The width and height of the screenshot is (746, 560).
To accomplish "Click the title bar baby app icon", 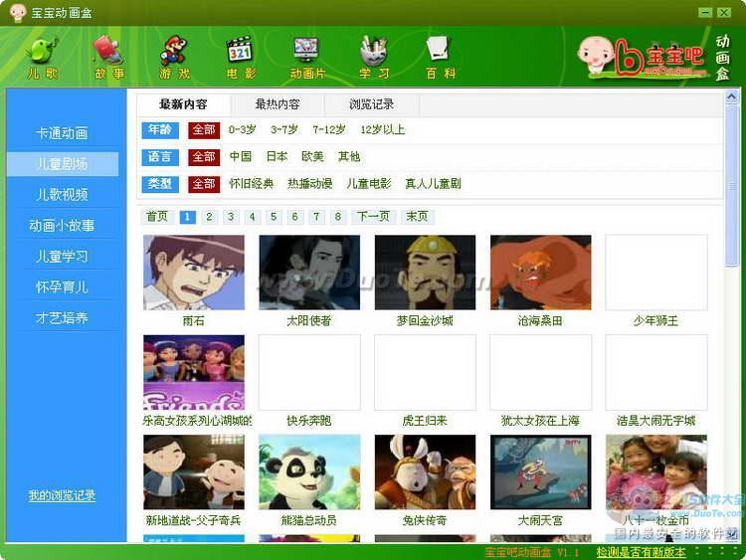I will [x=18, y=12].
